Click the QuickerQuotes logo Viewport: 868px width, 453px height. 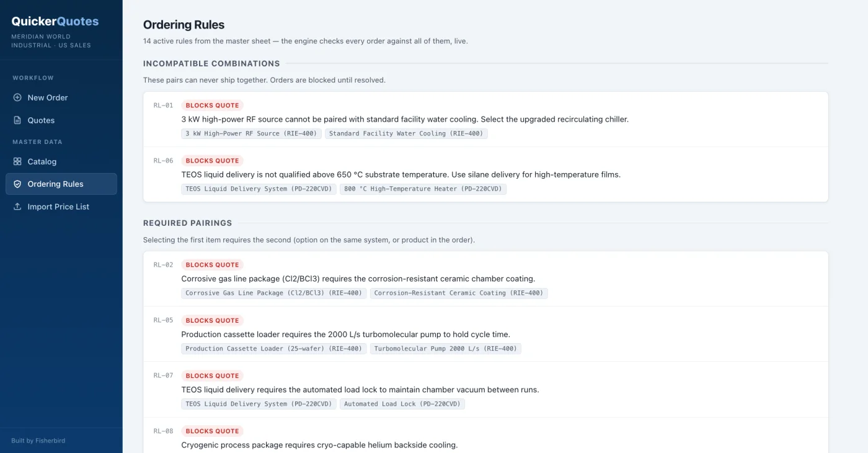pyautogui.click(x=55, y=21)
